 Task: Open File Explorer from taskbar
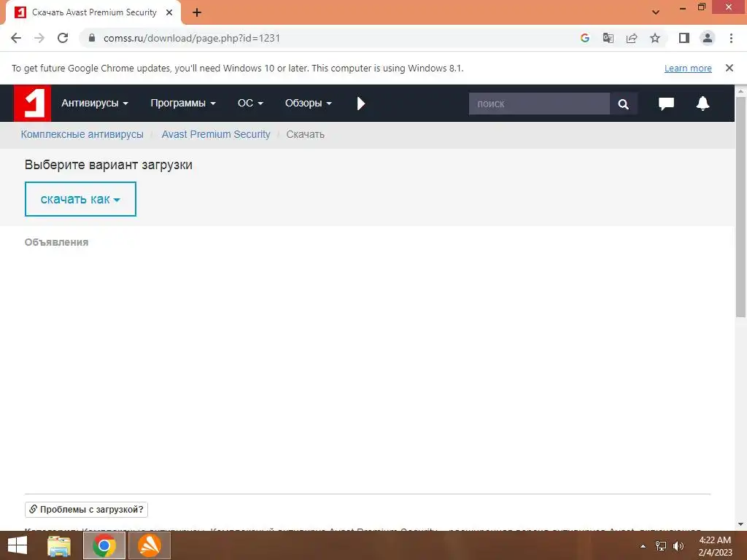coord(59,545)
